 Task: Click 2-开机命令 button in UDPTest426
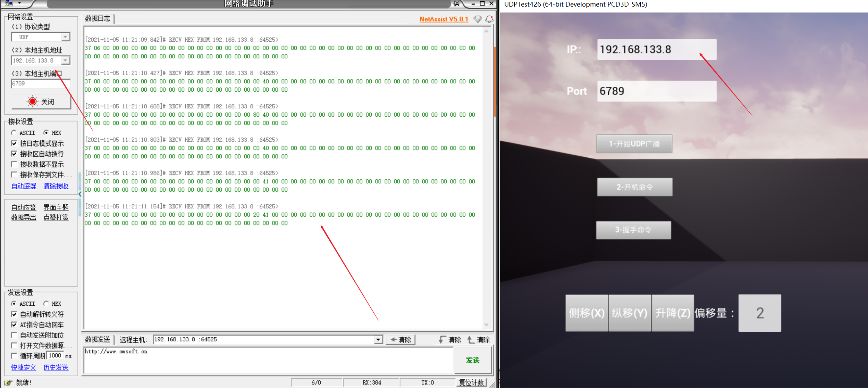coord(635,187)
